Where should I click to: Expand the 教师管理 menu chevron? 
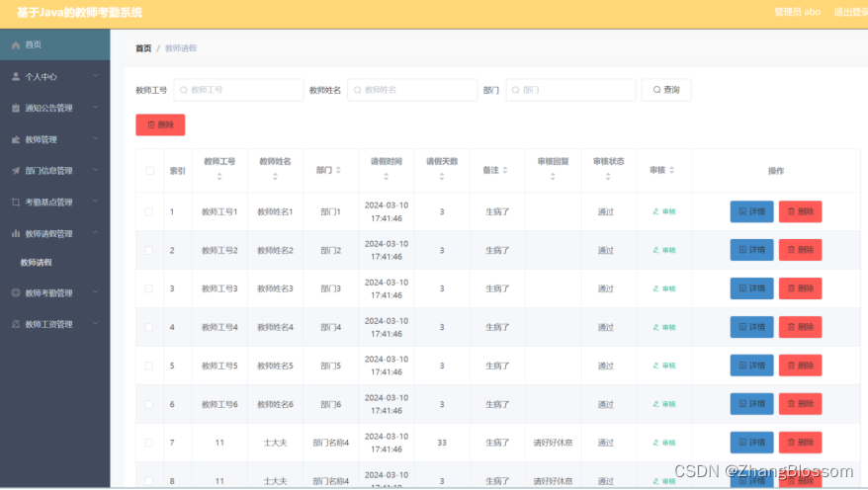pyautogui.click(x=95, y=139)
